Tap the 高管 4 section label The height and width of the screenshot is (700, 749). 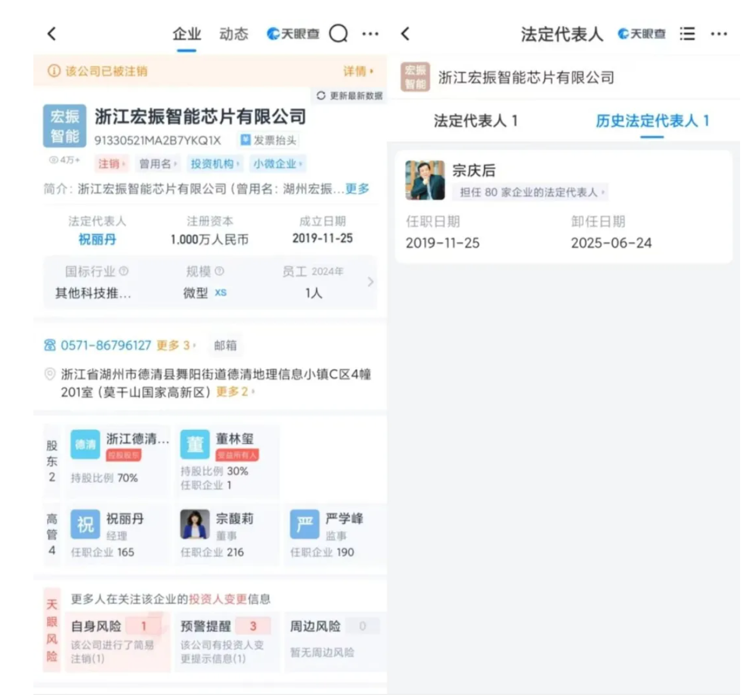point(52,534)
